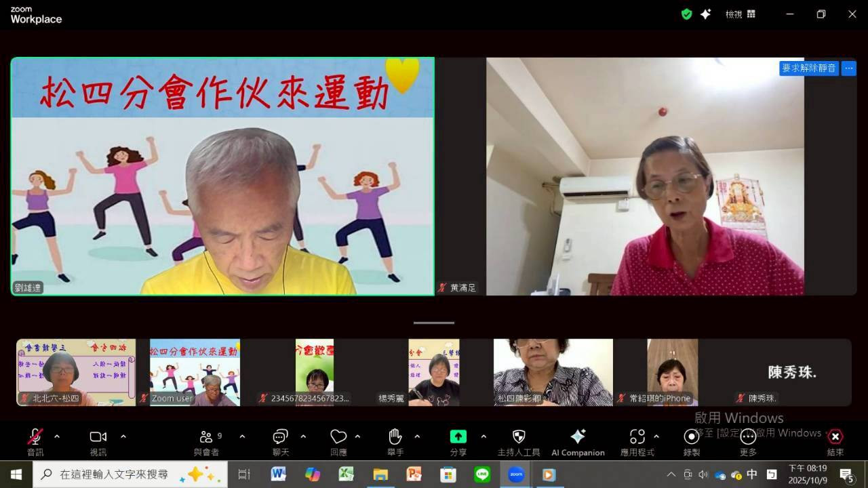Raise hand with the 舉手 icon
This screenshot has height=488, width=868.
tap(395, 437)
